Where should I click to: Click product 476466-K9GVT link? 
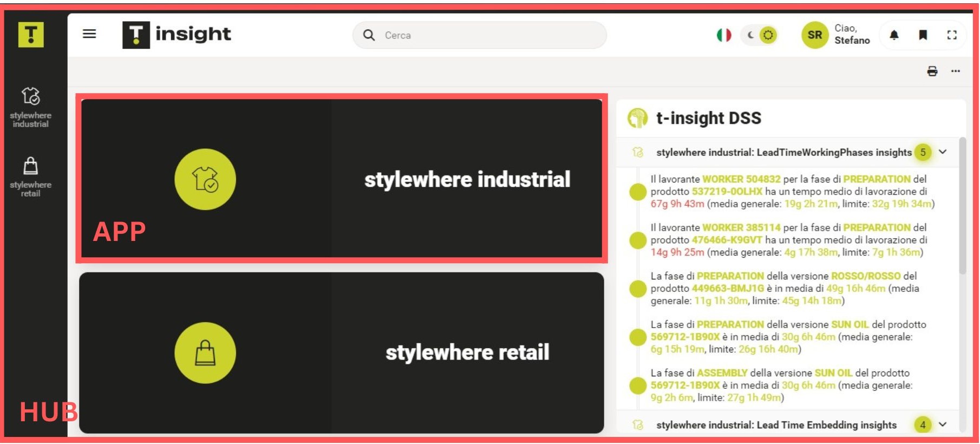point(727,240)
